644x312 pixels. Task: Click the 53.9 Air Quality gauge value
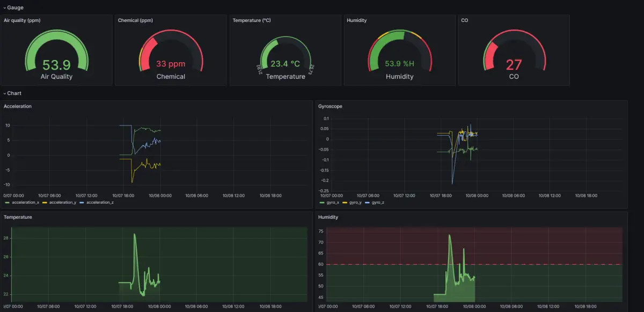pos(56,65)
